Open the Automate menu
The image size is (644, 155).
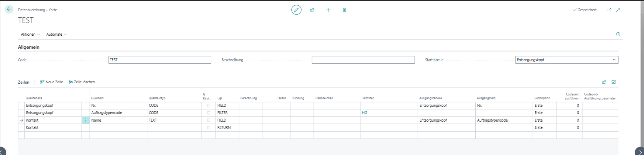pyautogui.click(x=56, y=35)
